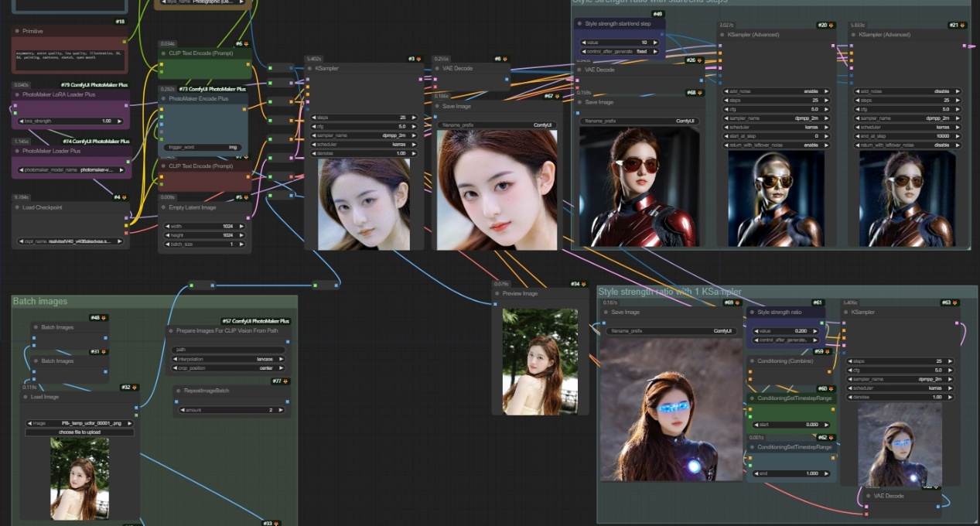Toggle add_noise set to disable
The image size is (980, 526).
[907, 91]
